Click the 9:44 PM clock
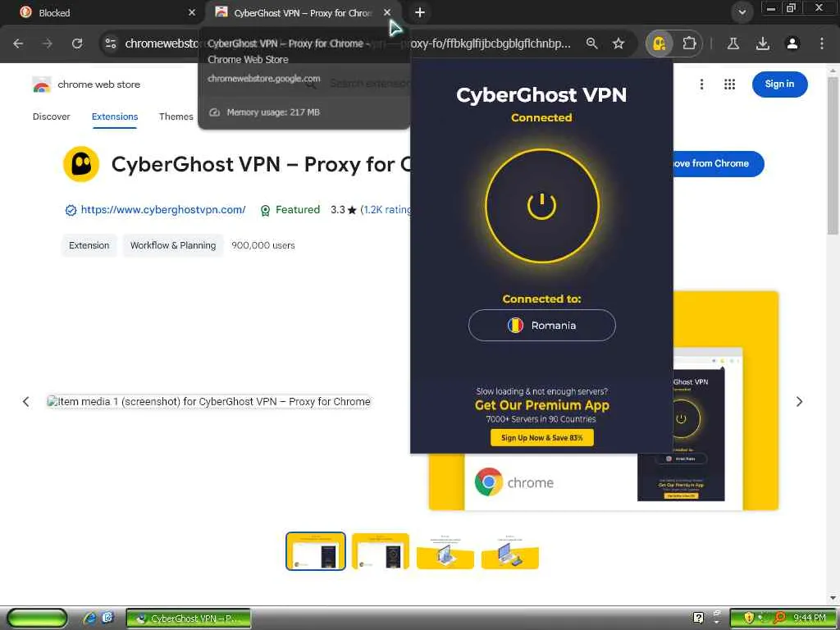The width and height of the screenshot is (840, 630). pyautogui.click(x=810, y=619)
